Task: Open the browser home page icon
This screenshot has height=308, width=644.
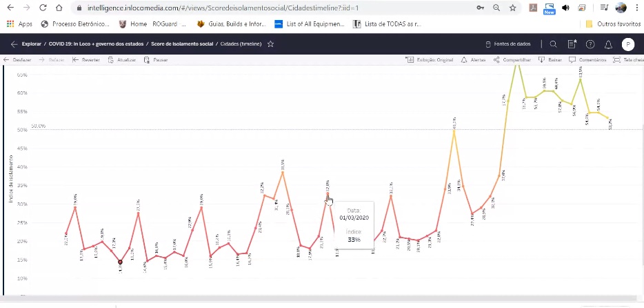Action: coord(59,8)
